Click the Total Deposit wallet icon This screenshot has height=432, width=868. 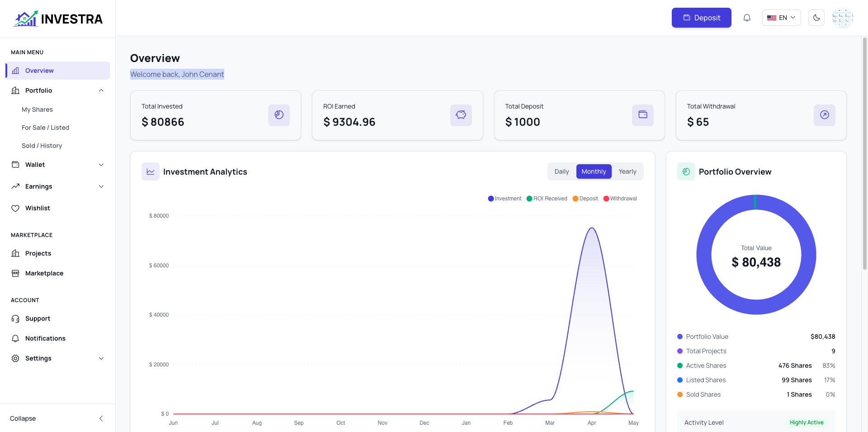click(643, 115)
